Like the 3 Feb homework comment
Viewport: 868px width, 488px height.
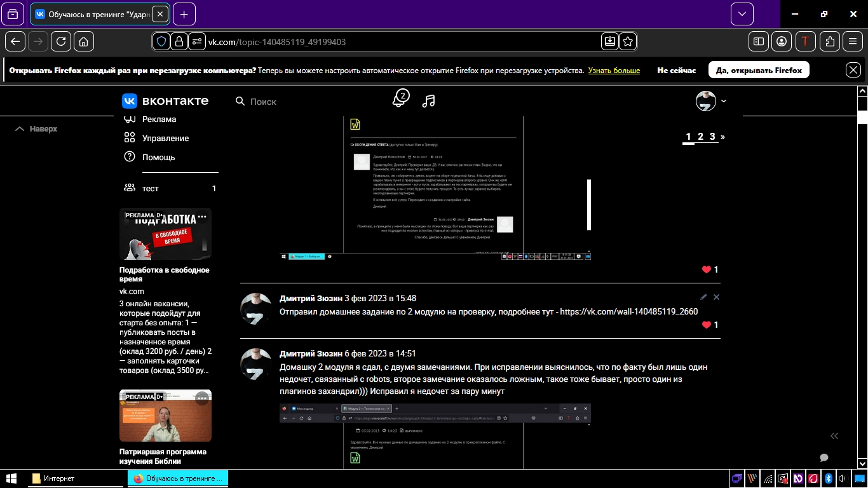(x=707, y=325)
